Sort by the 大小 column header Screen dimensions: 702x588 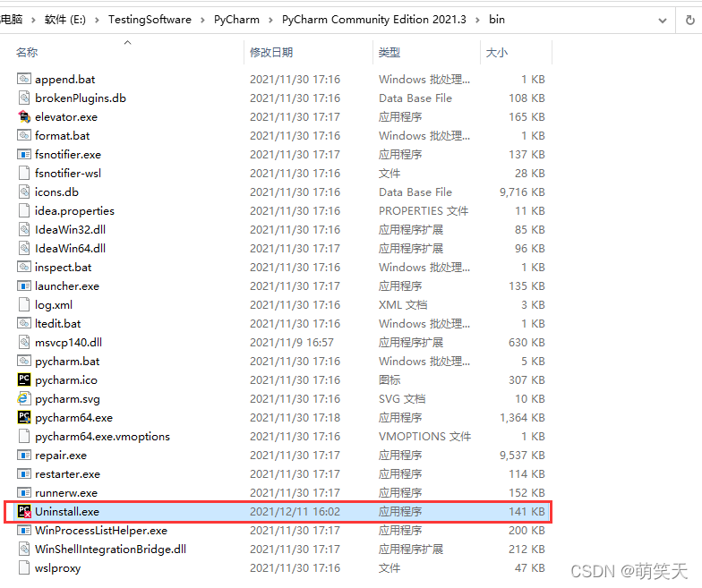[496, 52]
